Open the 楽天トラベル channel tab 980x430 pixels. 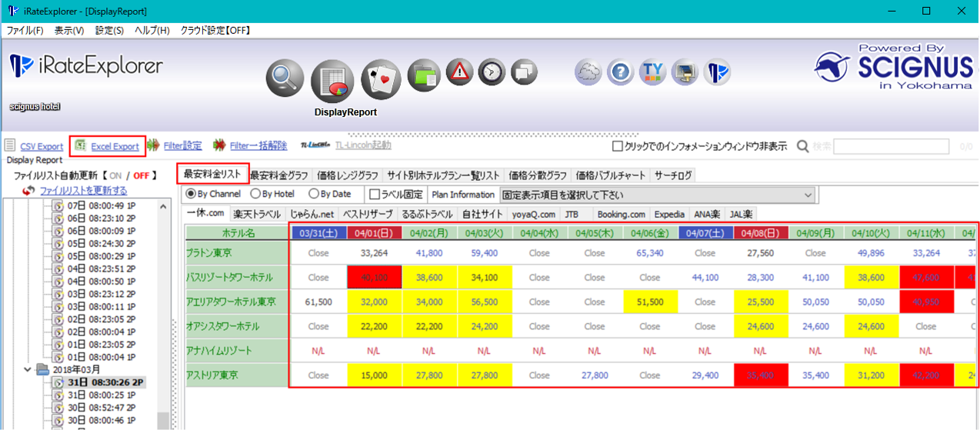257,214
